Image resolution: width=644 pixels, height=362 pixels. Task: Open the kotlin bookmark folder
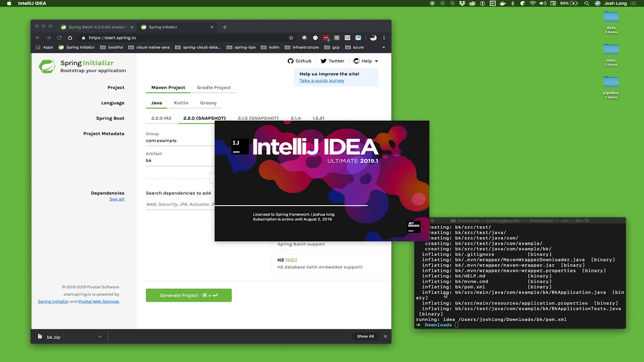(270, 47)
